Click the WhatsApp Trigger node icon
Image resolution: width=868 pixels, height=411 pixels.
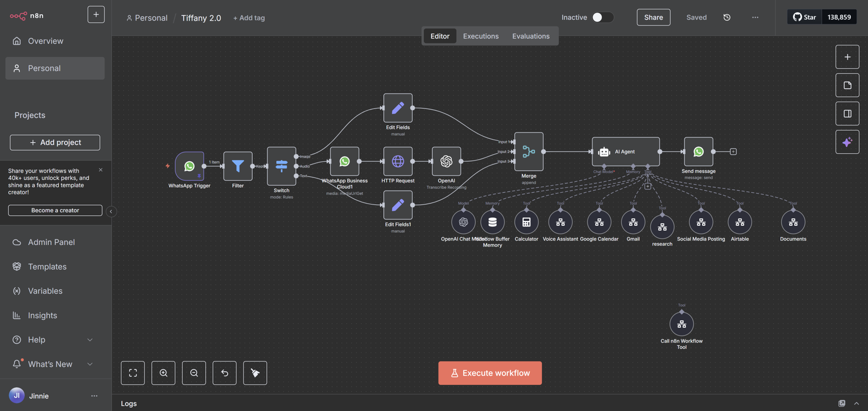click(189, 166)
